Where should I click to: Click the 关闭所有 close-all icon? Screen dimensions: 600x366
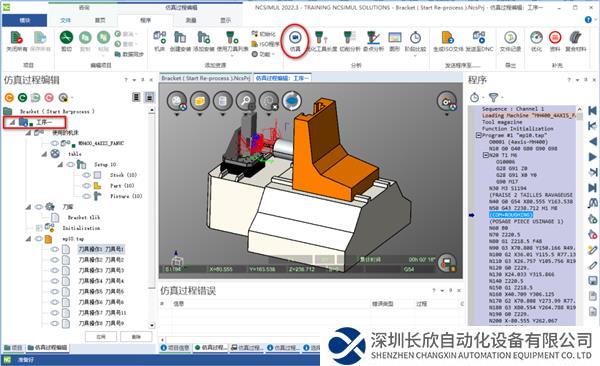tap(16, 38)
